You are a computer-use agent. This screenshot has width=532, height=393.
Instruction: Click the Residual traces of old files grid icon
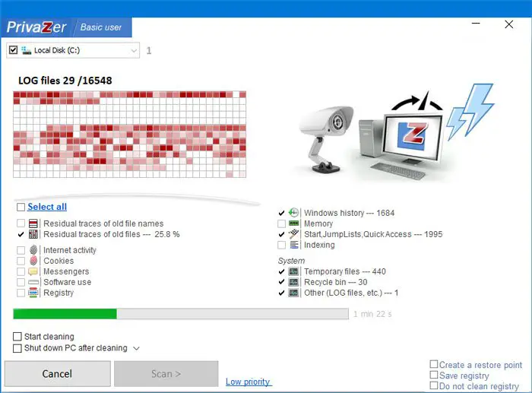pyautogui.click(x=33, y=234)
